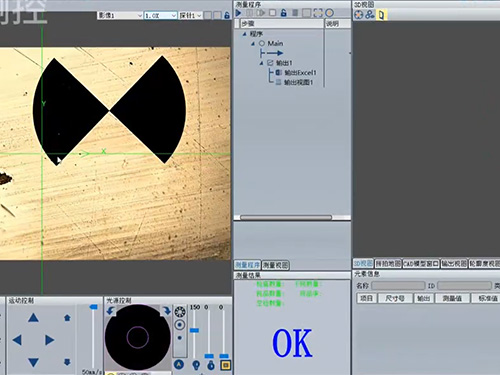The image size is (500, 375).
Task: Toggle the light bulb icon under slider
Action: (196, 365)
